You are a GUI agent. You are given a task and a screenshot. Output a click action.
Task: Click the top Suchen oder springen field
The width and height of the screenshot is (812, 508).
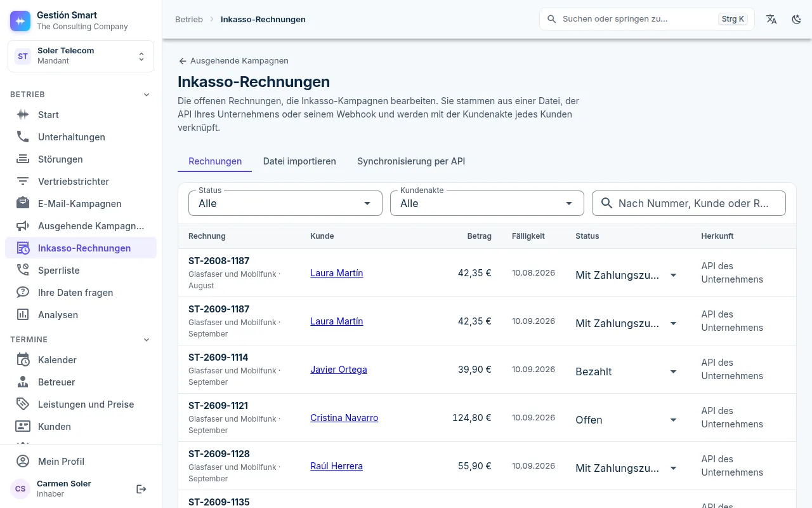tap(647, 19)
